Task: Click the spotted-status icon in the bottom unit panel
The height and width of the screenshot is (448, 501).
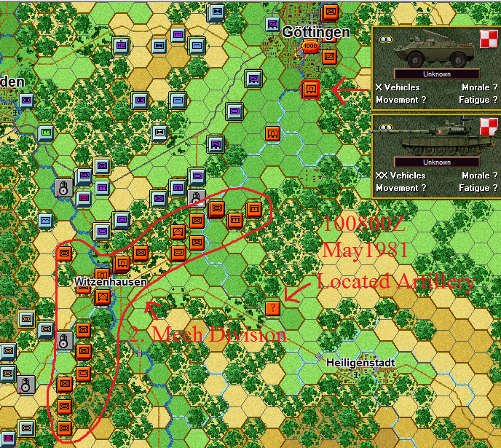Action: tap(385, 127)
